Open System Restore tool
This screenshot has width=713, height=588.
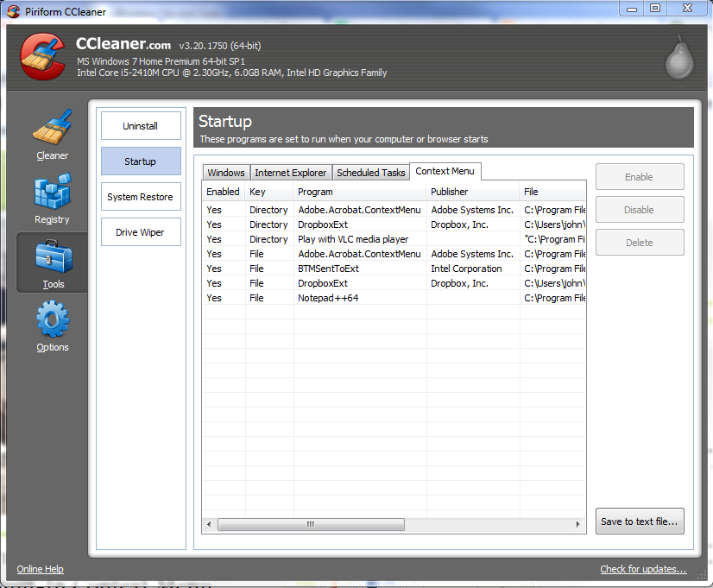click(x=141, y=197)
